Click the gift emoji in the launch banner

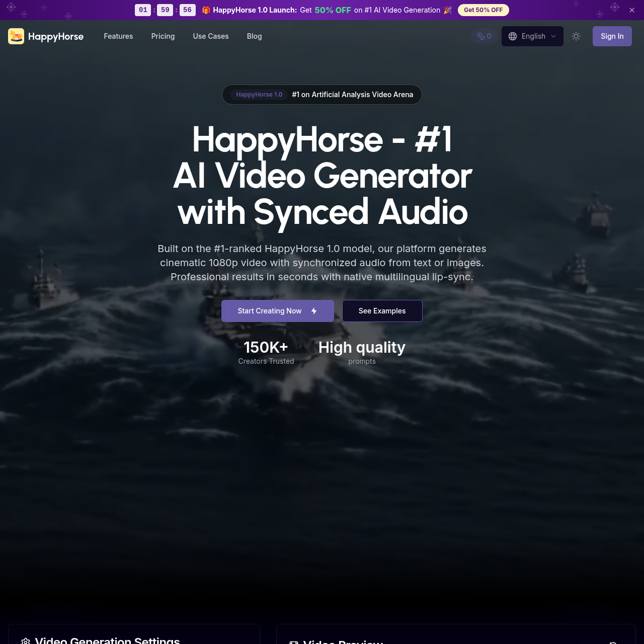pyautogui.click(x=205, y=10)
